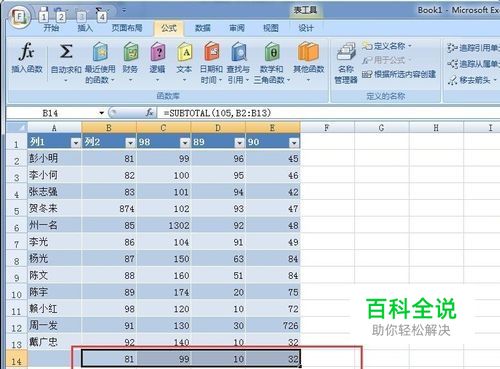Click Create from Selection (根据所选内容创建)
Viewport: 500px width, 369px height.
click(399, 74)
